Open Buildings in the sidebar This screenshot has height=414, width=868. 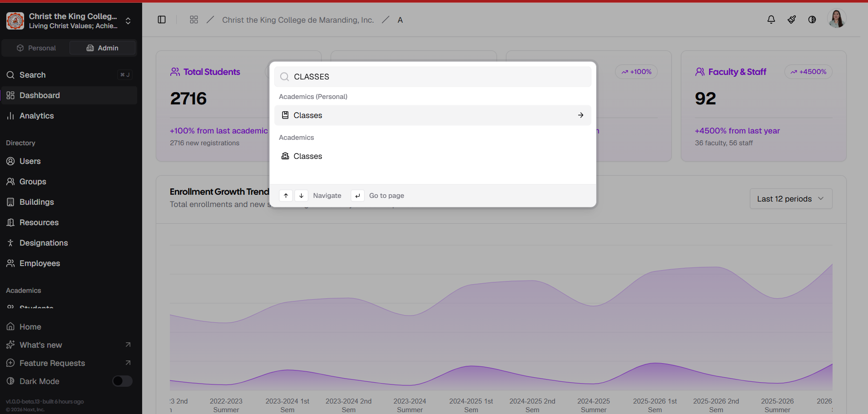tap(69, 202)
